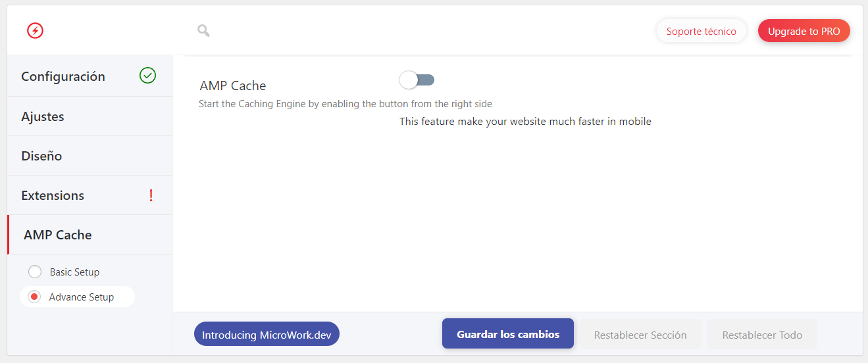Click the red exclamation mark beside Extensions
The image size is (868, 363).
151,195
